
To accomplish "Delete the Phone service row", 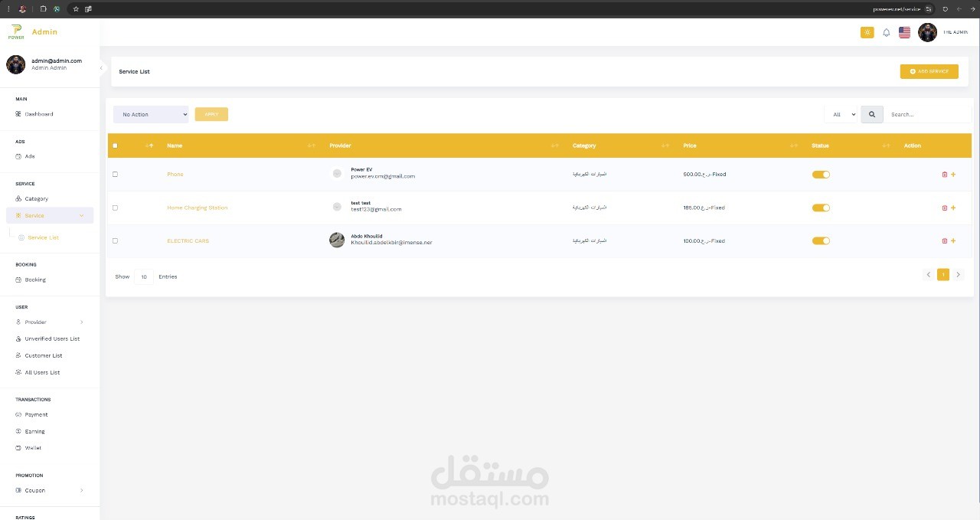I will tap(944, 175).
